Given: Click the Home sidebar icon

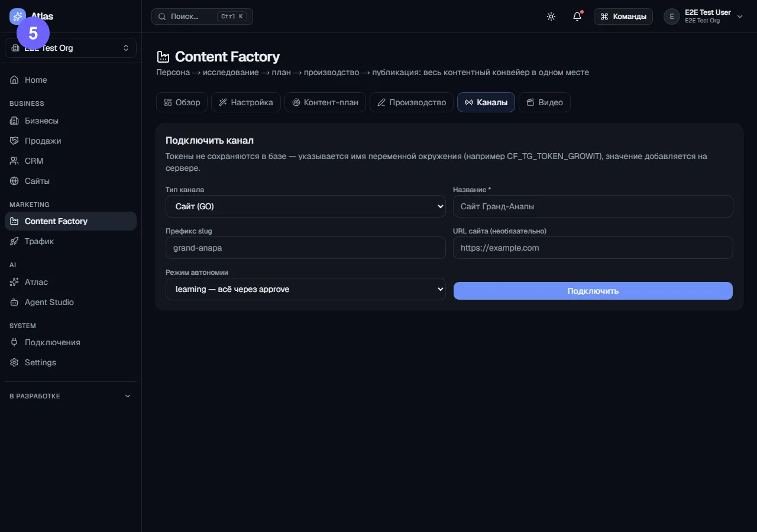Looking at the screenshot, I should (14, 80).
